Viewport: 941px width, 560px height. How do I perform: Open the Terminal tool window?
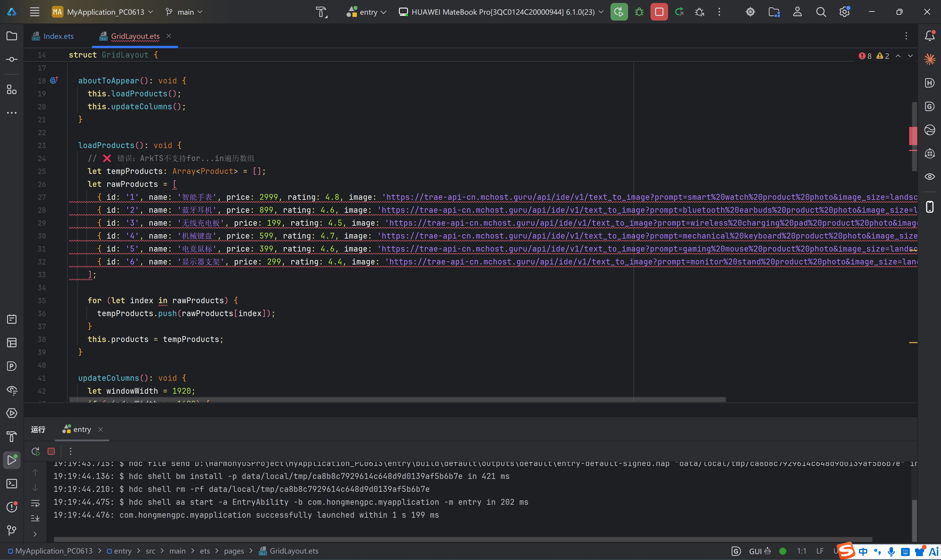point(12,483)
